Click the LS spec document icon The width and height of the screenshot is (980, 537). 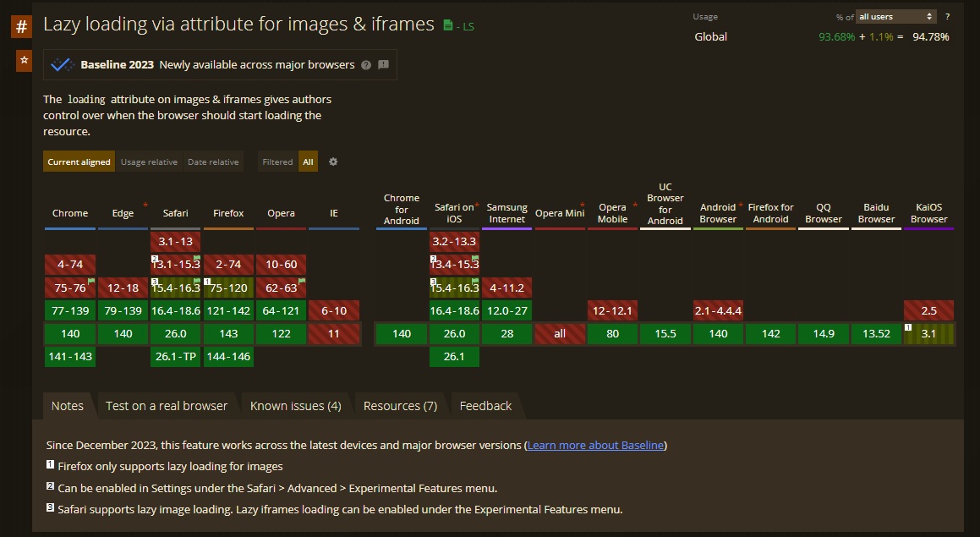point(448,26)
